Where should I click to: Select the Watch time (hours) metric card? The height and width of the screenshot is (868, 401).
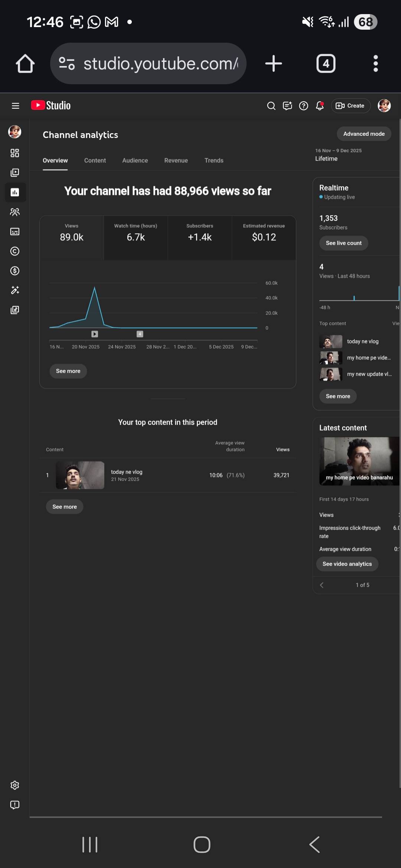click(136, 233)
